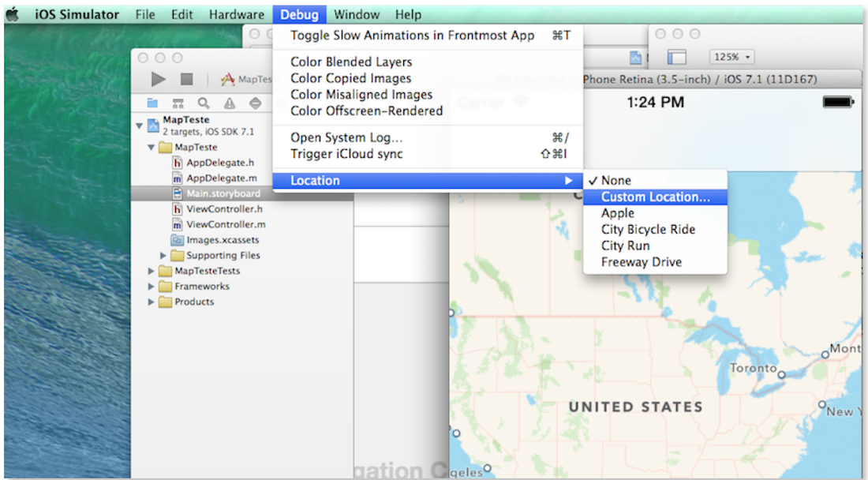
Task: Select the MapTeste project file
Action: [x=208, y=126]
